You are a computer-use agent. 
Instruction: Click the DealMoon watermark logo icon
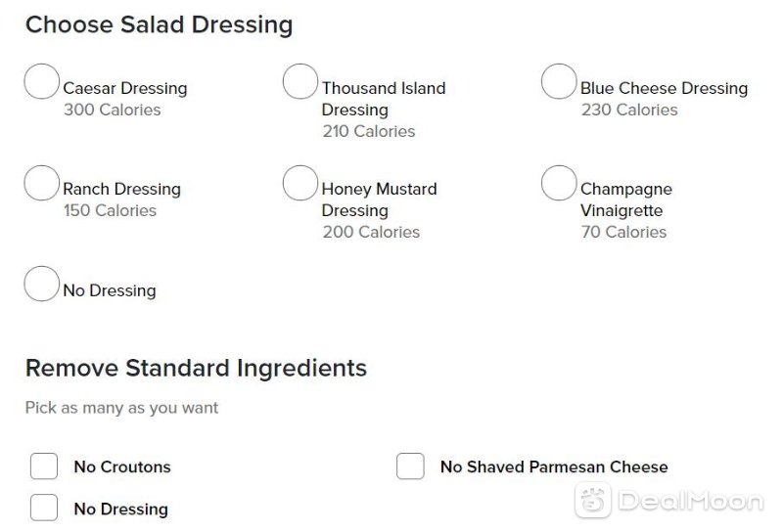click(x=593, y=500)
